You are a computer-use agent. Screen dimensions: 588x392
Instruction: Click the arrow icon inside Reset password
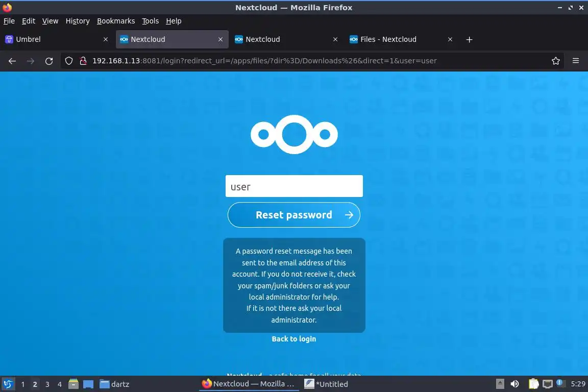[349, 215]
